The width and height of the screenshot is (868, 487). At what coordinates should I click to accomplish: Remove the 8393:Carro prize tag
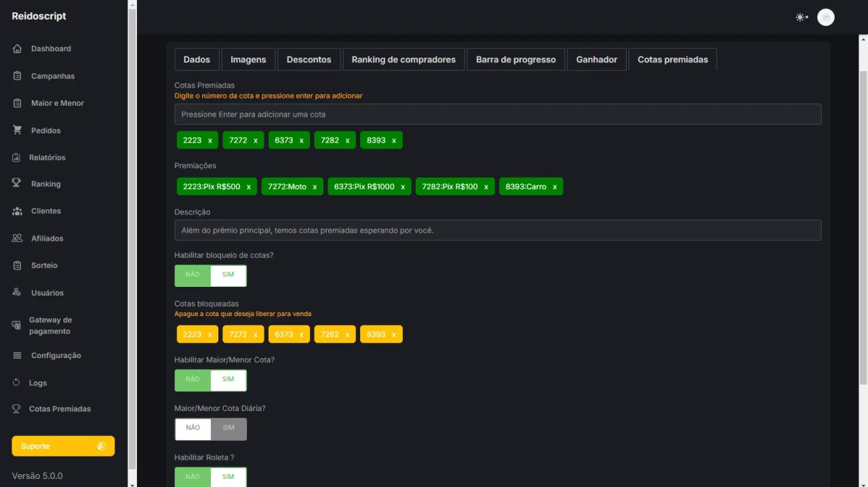[555, 187]
